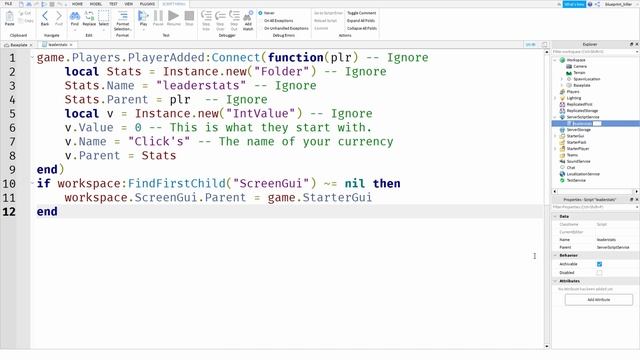
Task: Click Toggle Comment action
Action: pyautogui.click(x=361, y=13)
